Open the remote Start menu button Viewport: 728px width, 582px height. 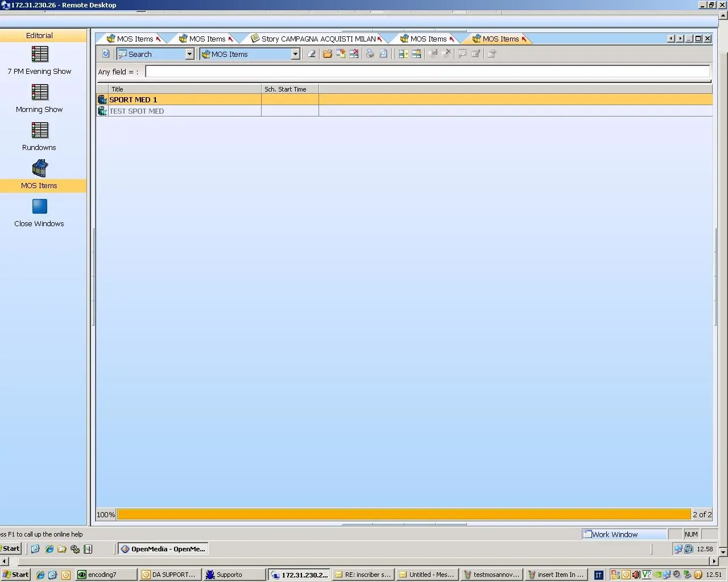(11, 548)
